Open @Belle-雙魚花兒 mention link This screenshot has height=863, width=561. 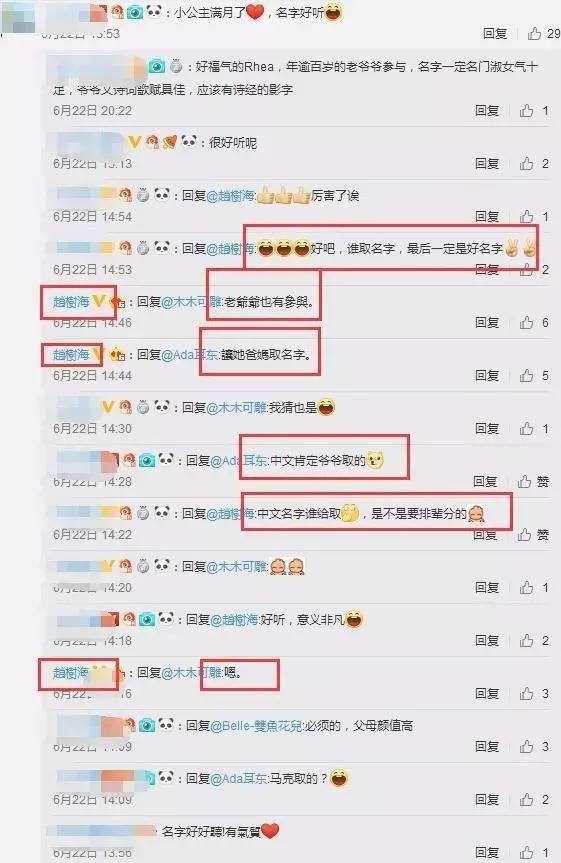255,725
